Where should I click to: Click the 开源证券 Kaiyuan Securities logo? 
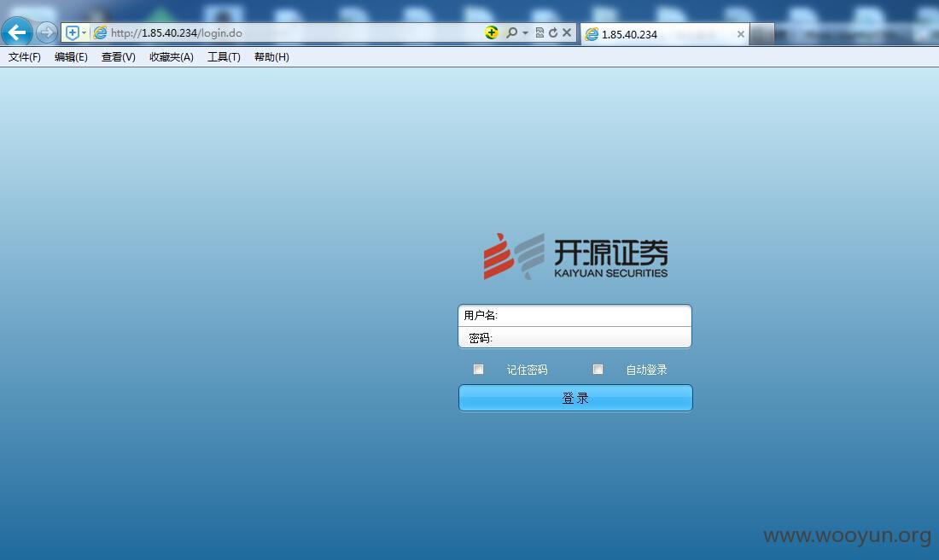pos(575,256)
